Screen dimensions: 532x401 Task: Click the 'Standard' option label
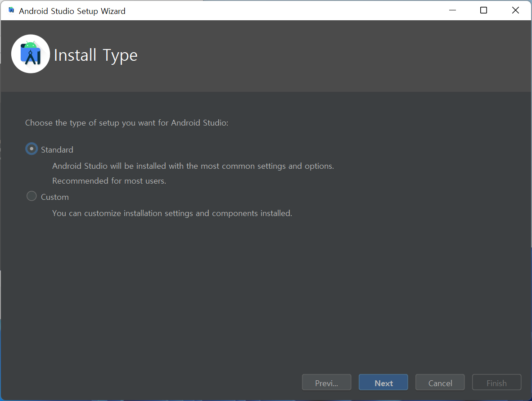point(57,149)
